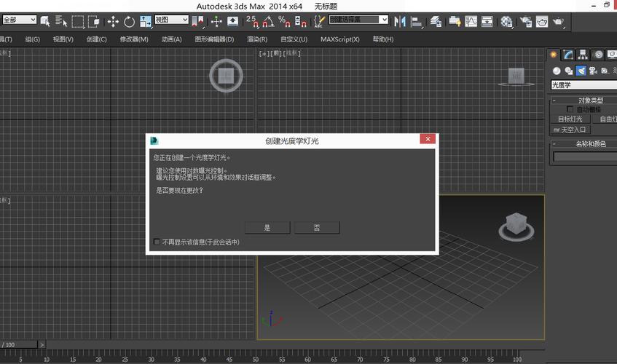Expand the 视图 coordinate system dropdown
Screen dimensions: 617x364
[170, 20]
